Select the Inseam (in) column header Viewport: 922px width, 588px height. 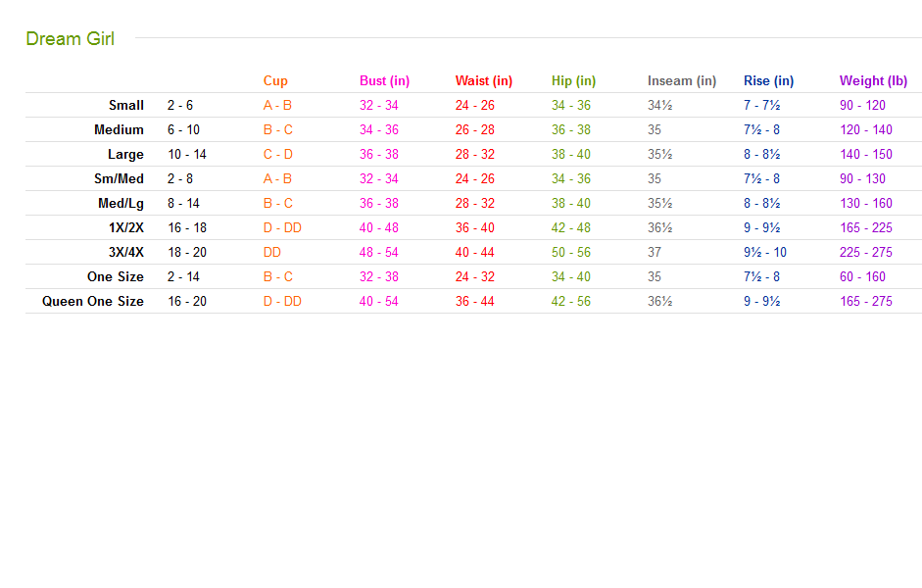[x=682, y=81]
